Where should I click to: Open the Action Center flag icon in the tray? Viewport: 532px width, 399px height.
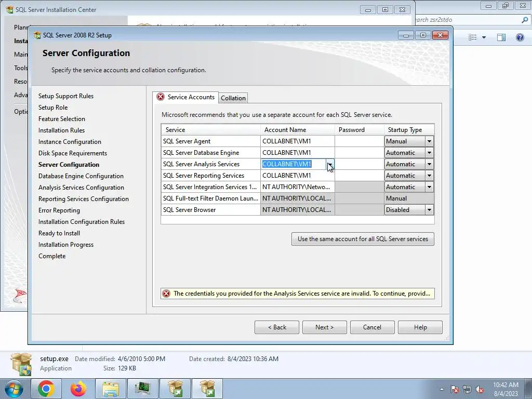click(455, 390)
